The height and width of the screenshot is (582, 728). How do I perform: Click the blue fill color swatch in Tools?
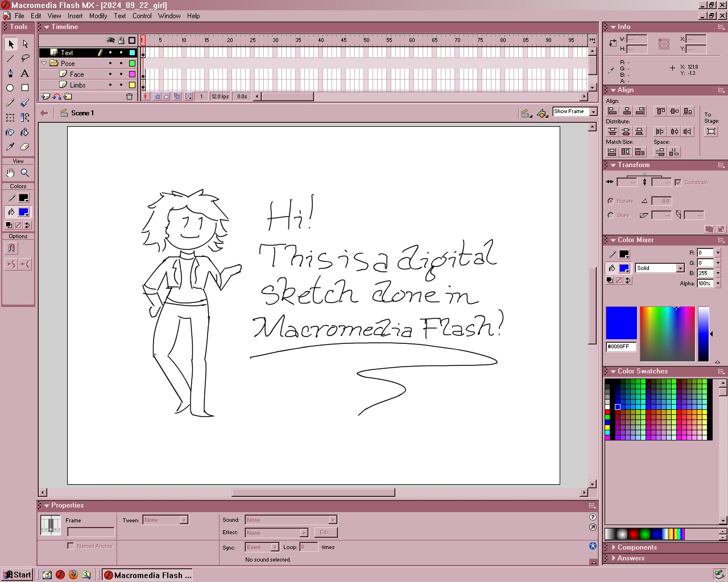click(23, 212)
